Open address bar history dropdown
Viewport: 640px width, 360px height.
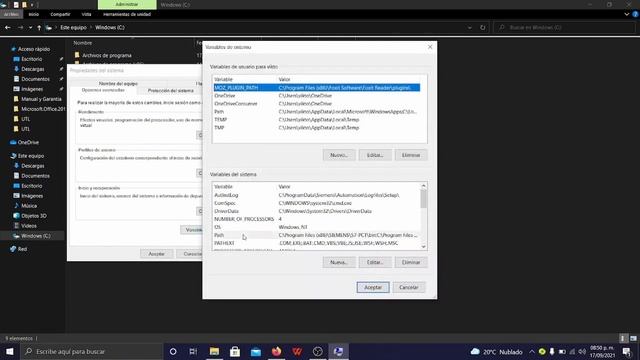(x=470, y=27)
